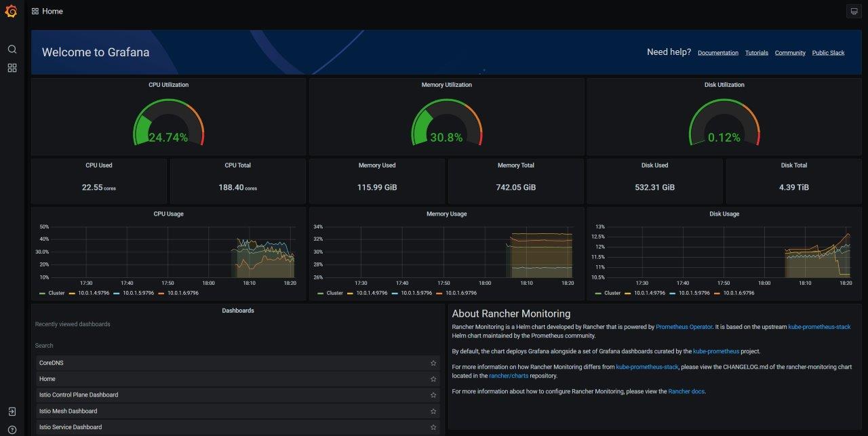This screenshot has height=436, width=868.
Task: Open the Documentation help link
Action: (x=718, y=53)
